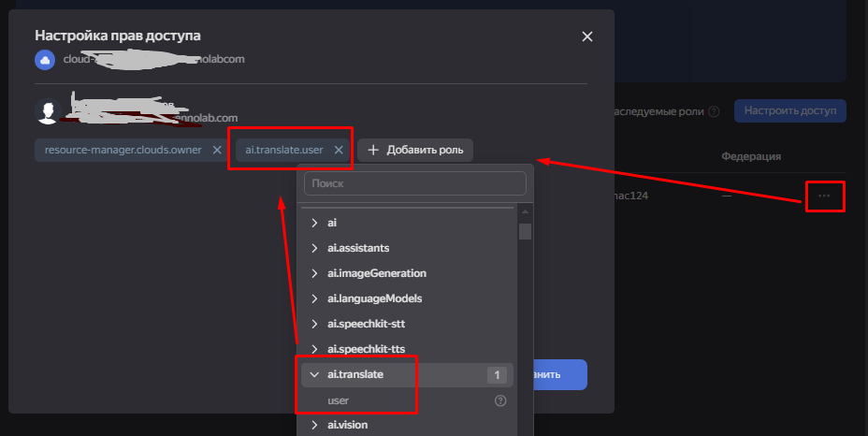Expand the ai role group

315,223
